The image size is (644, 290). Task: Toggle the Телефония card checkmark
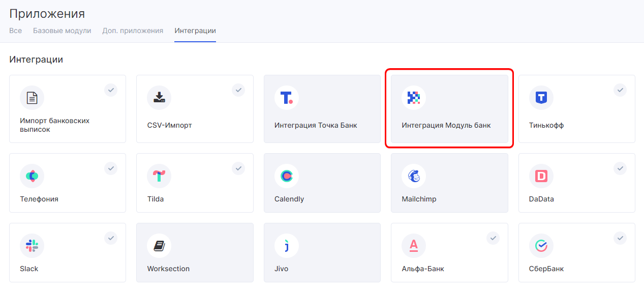pos(111,168)
